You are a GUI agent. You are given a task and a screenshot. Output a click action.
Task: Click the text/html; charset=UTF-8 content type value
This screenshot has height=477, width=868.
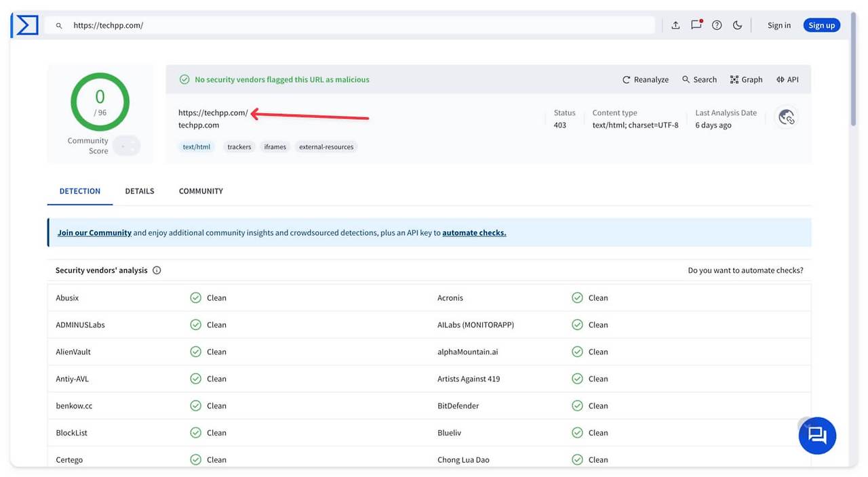pyautogui.click(x=635, y=125)
